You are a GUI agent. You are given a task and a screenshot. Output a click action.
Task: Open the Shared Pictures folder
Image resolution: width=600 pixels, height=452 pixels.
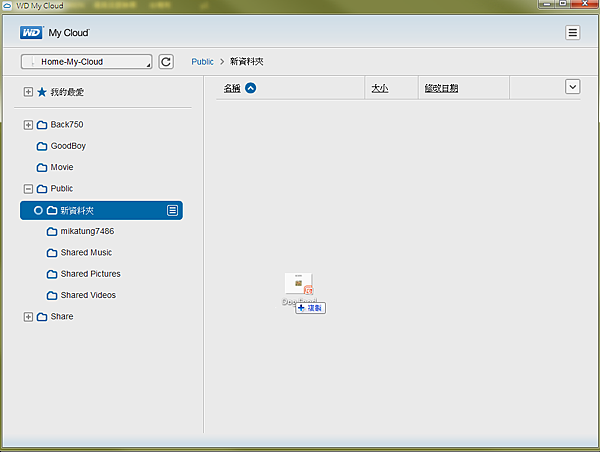[x=90, y=274]
